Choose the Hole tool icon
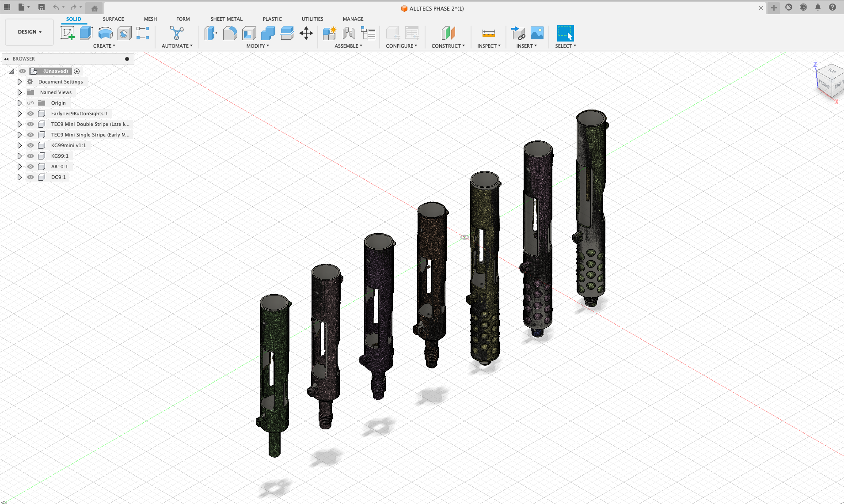Screen dimensions: 844x504 click(124, 33)
